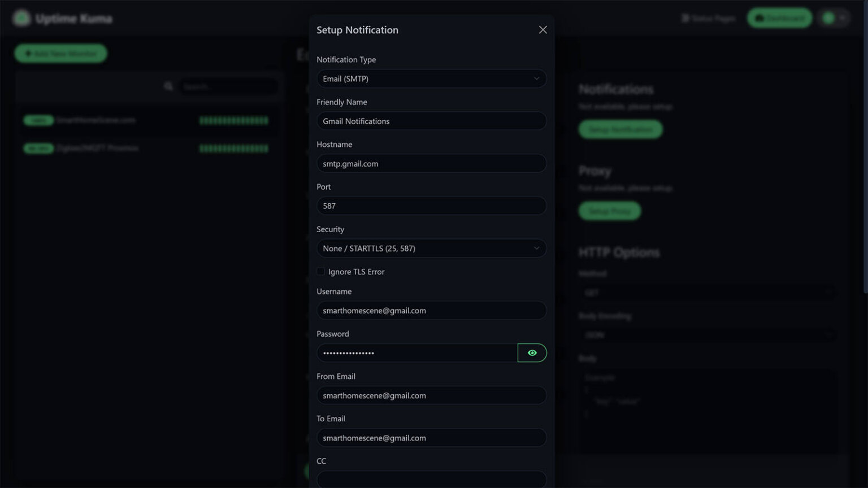The height and width of the screenshot is (488, 868).
Task: Click the Dashboard icon in the top bar
Action: (759, 18)
